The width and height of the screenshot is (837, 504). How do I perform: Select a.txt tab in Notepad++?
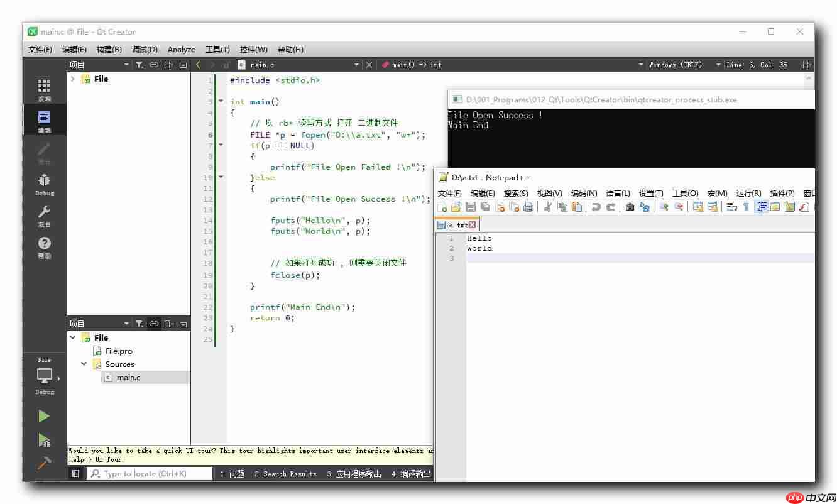coord(457,225)
